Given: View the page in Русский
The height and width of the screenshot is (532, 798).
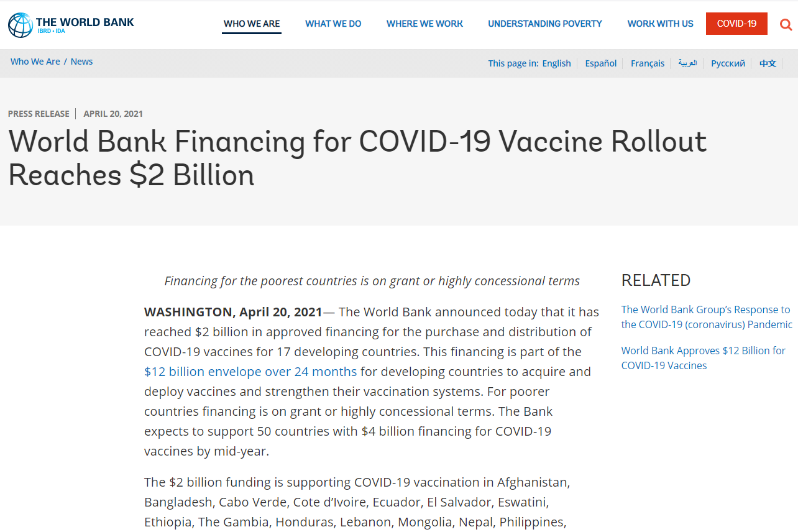Looking at the screenshot, I should pos(728,63).
